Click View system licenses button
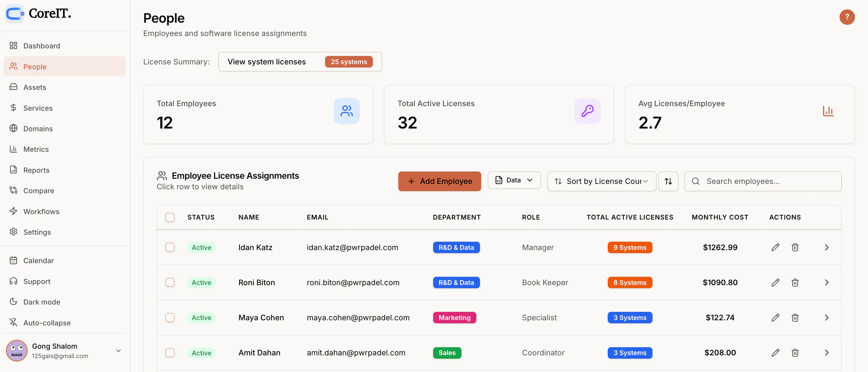This screenshot has width=868, height=372. pyautogui.click(x=300, y=62)
